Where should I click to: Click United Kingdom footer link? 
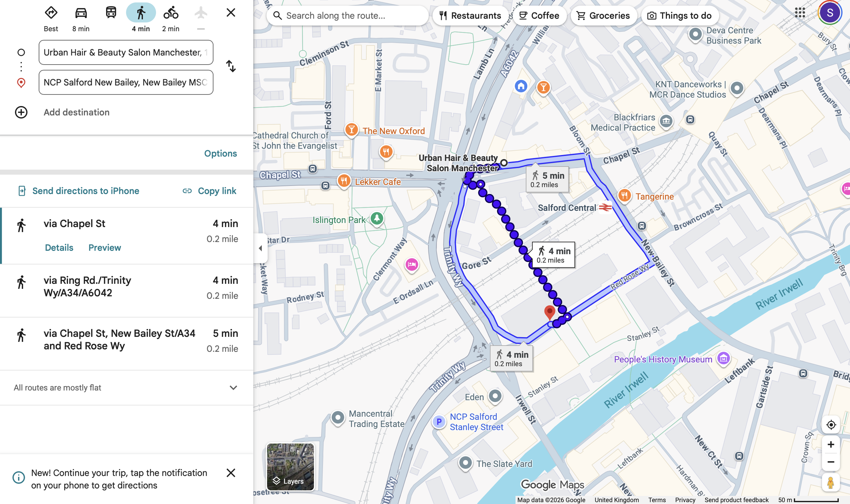tap(616, 500)
